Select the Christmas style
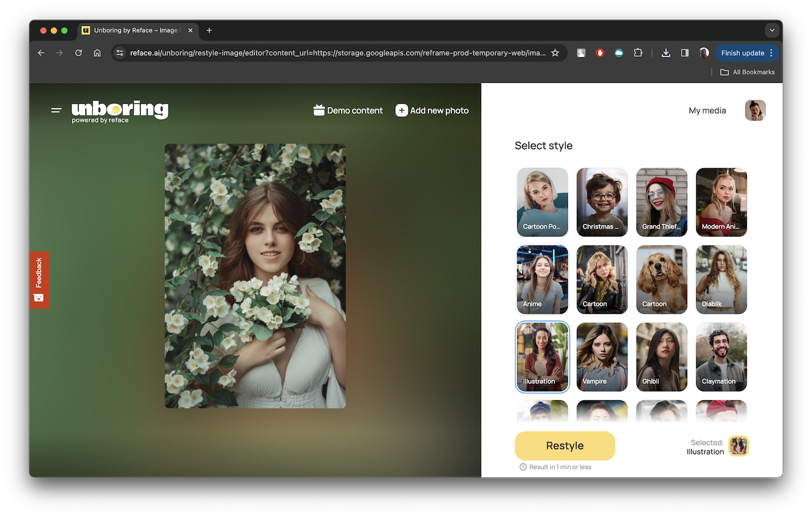The image size is (812, 516). click(x=602, y=202)
